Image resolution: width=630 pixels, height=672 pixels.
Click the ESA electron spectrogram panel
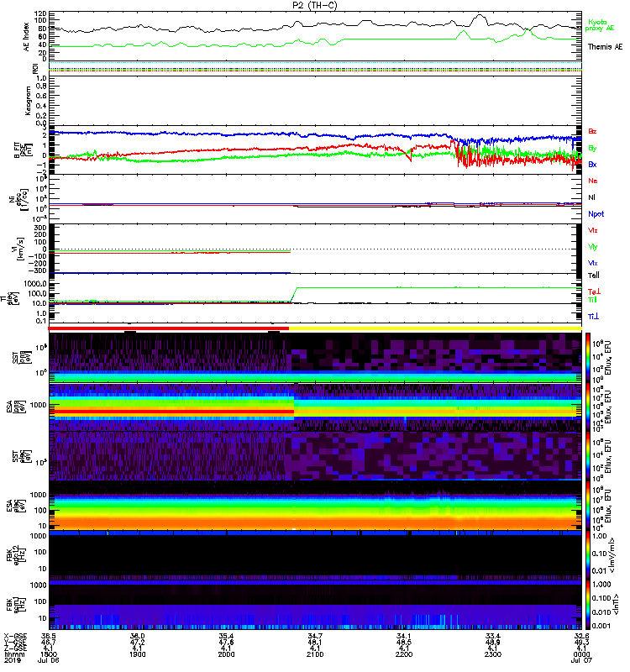315,506
